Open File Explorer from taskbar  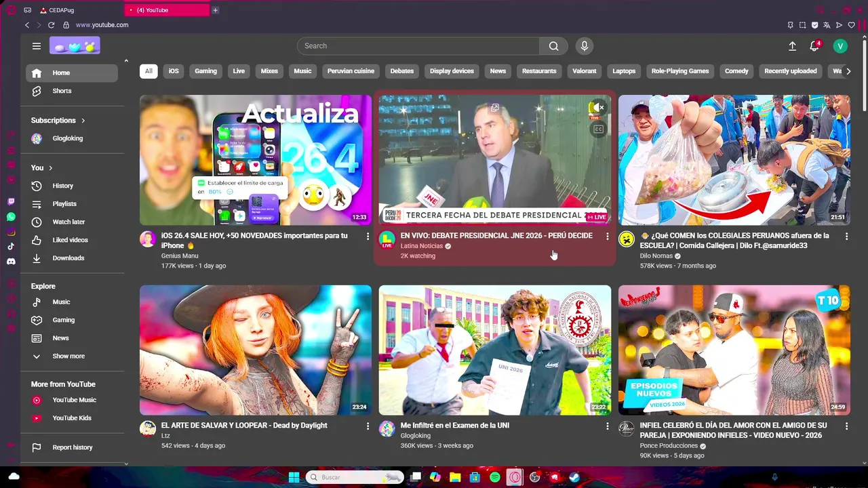pos(455,477)
